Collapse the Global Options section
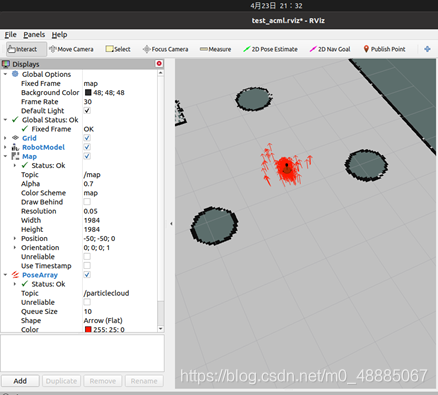Viewport: 438px width, 395px height. (x=5, y=74)
